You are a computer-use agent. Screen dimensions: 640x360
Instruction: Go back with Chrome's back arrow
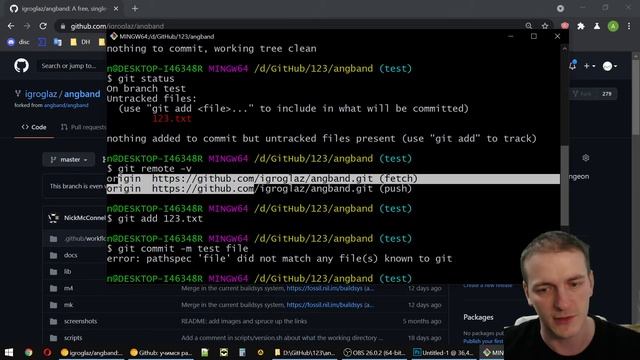(x=11, y=26)
